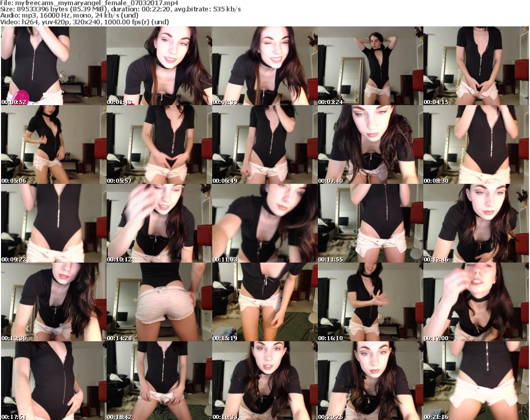This screenshot has width=530, height=420.
Task: Select the last thumbnail stamped 00:21:16
Action: click(x=476, y=381)
